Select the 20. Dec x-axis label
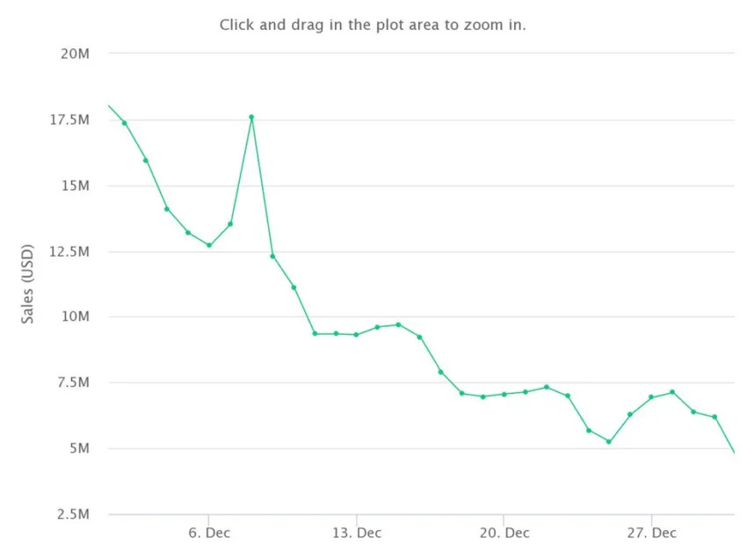 click(504, 533)
